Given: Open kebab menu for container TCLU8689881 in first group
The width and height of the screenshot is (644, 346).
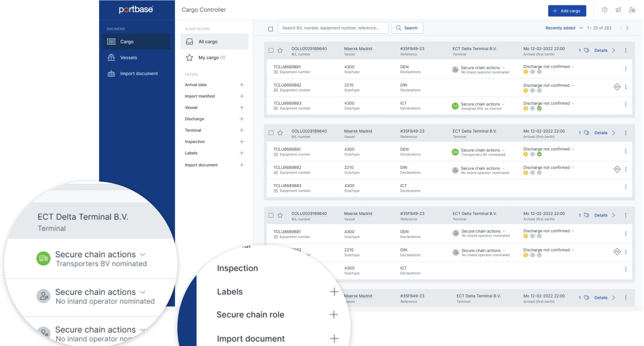Looking at the screenshot, I should point(625,69).
